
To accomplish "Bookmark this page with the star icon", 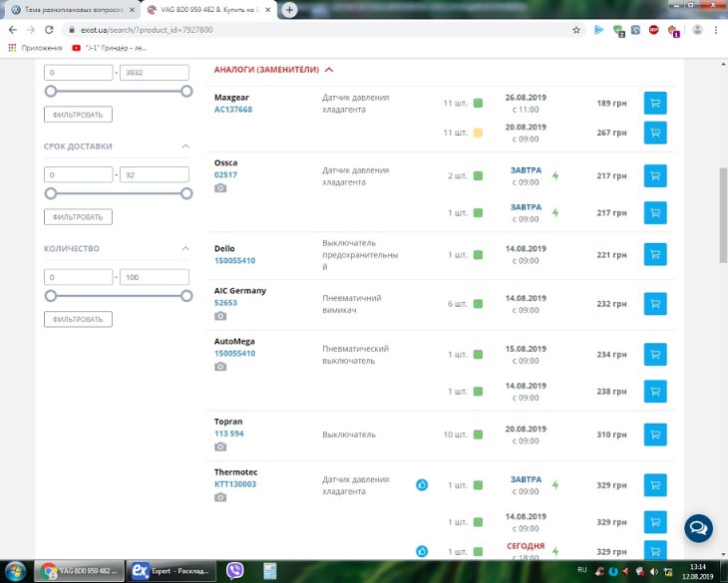I will click(x=576, y=30).
